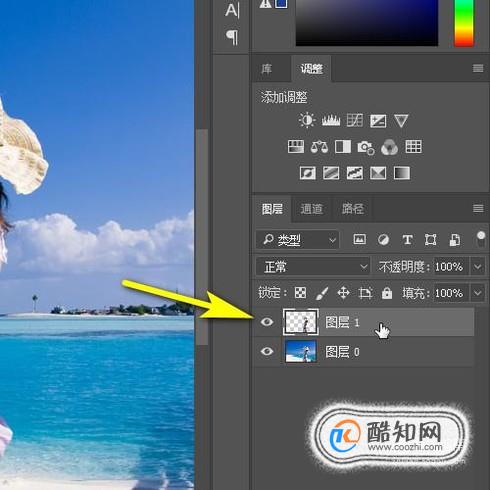
Task: Open the 类型 layer filter dropdown
Action: pos(298,240)
